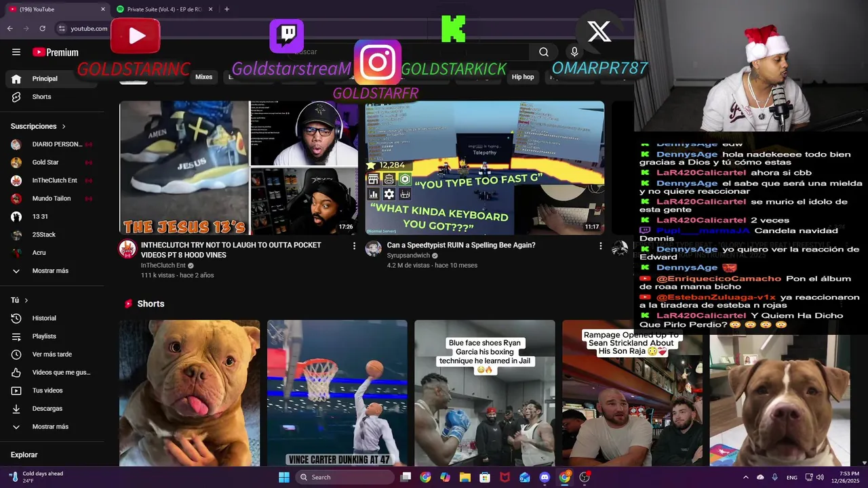Close the Private Suite Spotify tab
868x488 pixels.
(210, 9)
